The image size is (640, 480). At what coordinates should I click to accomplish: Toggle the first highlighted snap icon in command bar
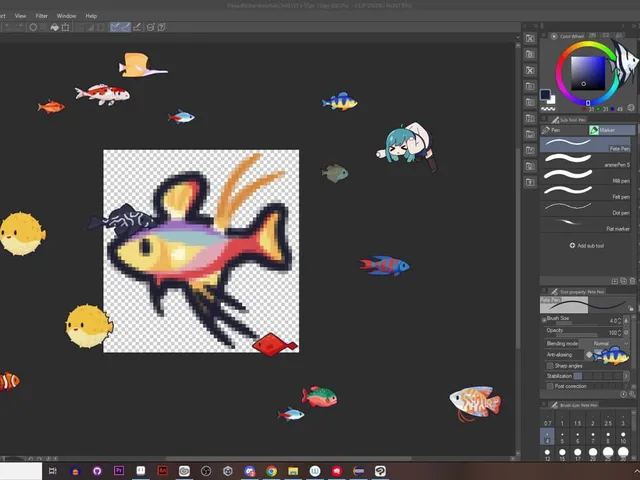pyautogui.click(x=115, y=27)
